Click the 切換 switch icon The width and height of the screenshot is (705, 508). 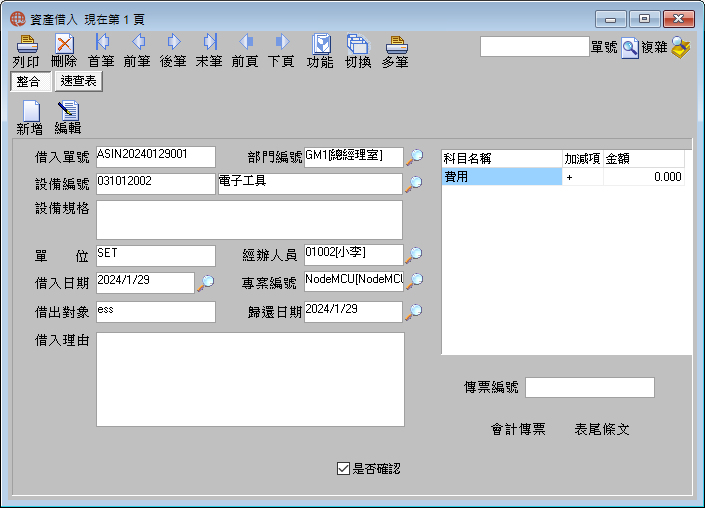tap(358, 44)
